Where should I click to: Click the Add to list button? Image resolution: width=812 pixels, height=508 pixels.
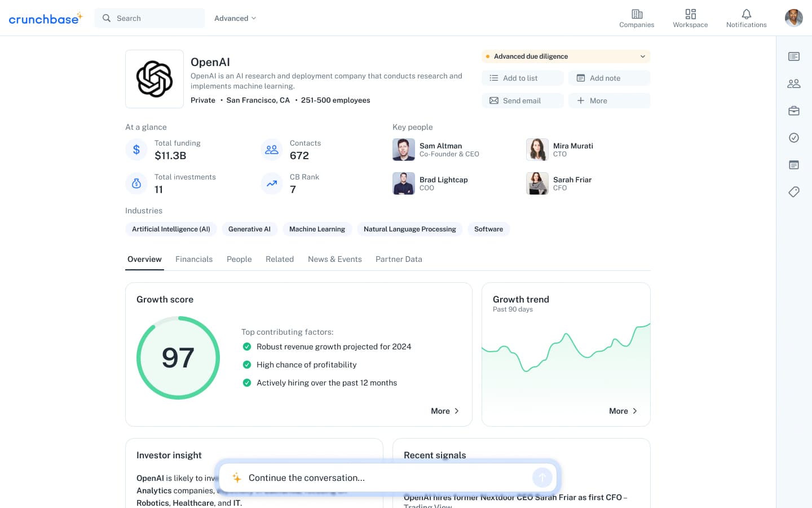click(522, 78)
